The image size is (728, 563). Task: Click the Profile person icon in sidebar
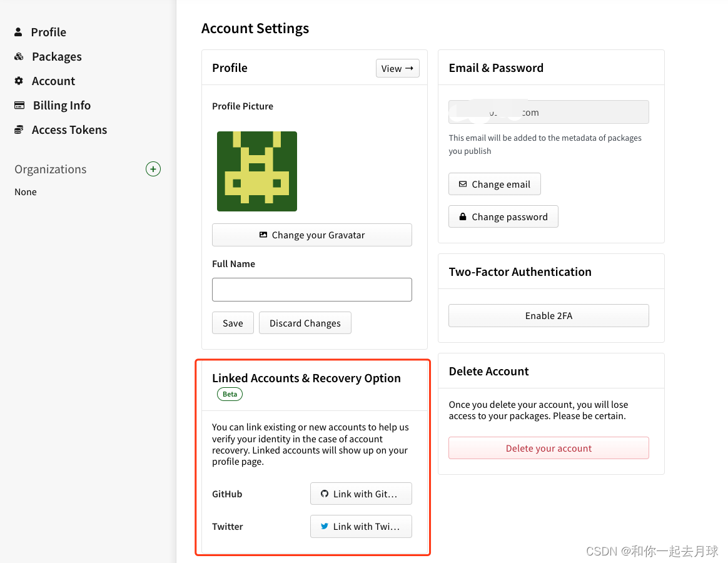(18, 32)
